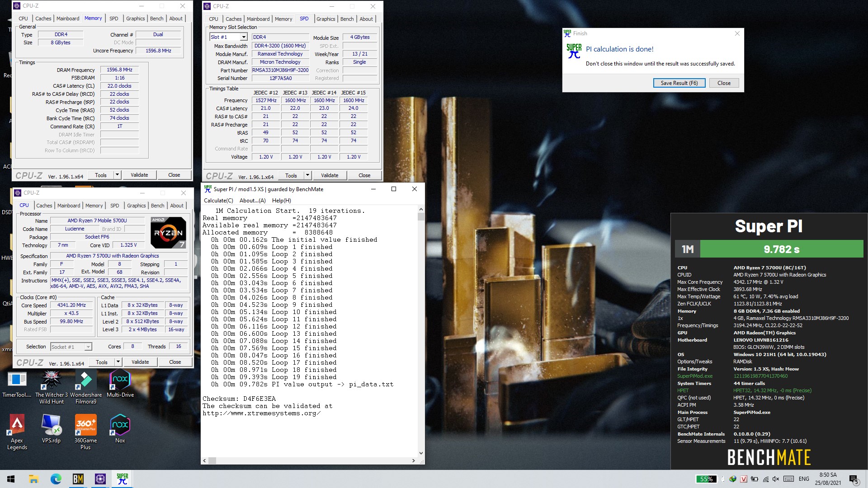
Task: Switch to BenchMate on the taskbar
Action: pos(78,479)
